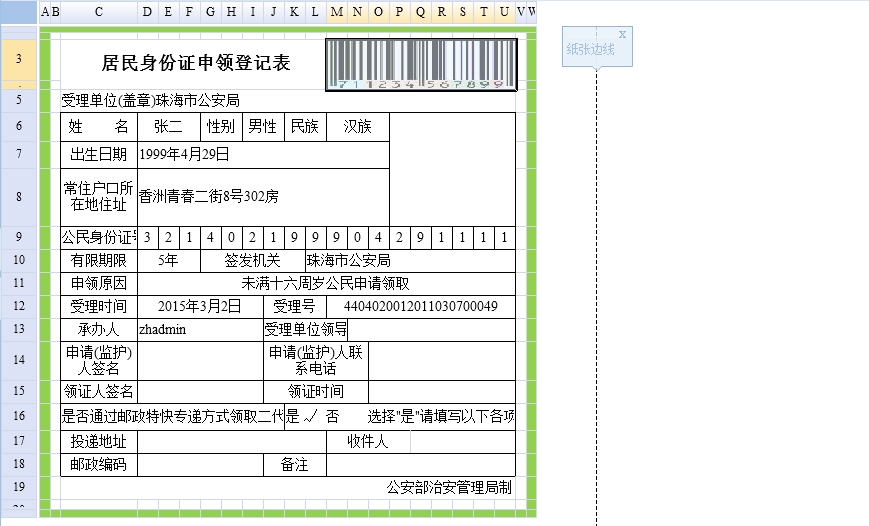Screen dimensions: 869x526
Task: Select the address cell 香洲青春二街8号302房
Action: click(x=263, y=197)
